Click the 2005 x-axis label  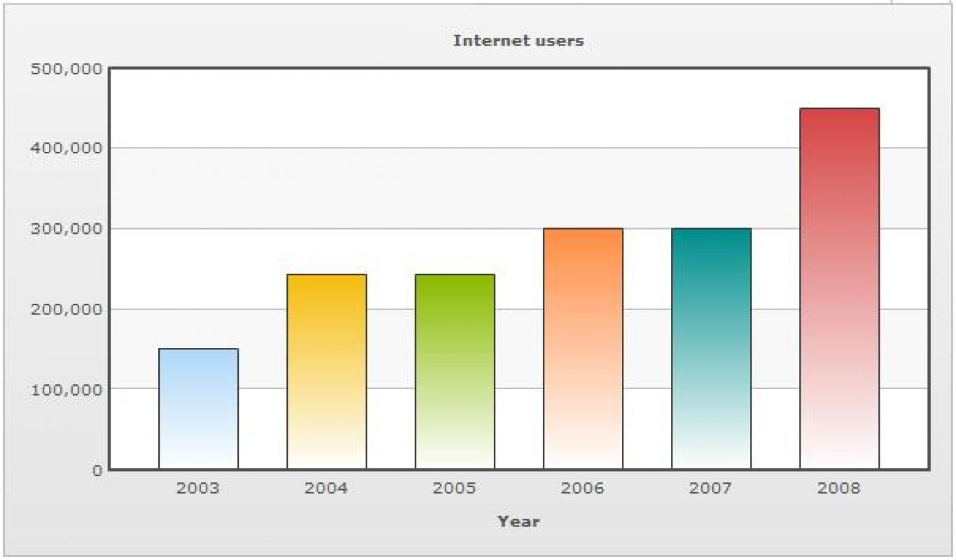pyautogui.click(x=455, y=488)
